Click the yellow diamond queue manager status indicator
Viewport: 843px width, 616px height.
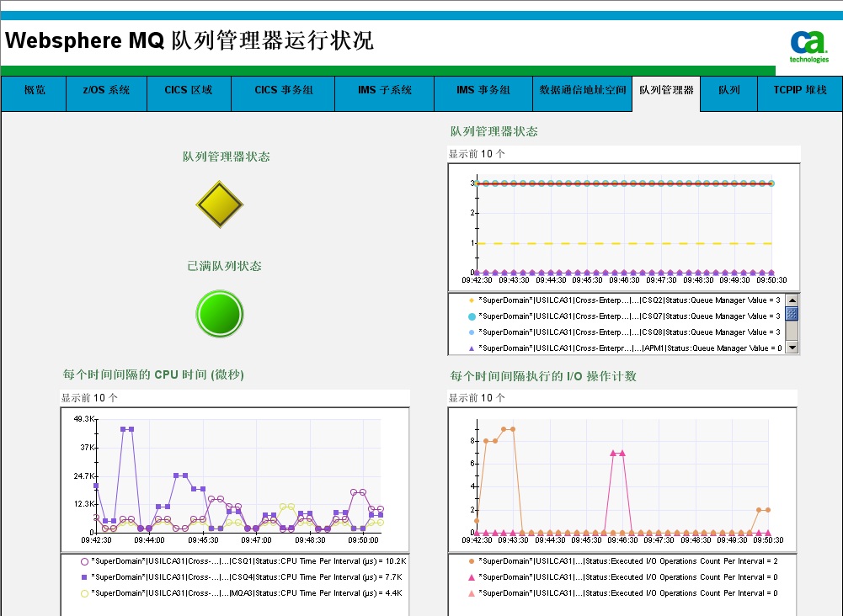click(x=220, y=204)
